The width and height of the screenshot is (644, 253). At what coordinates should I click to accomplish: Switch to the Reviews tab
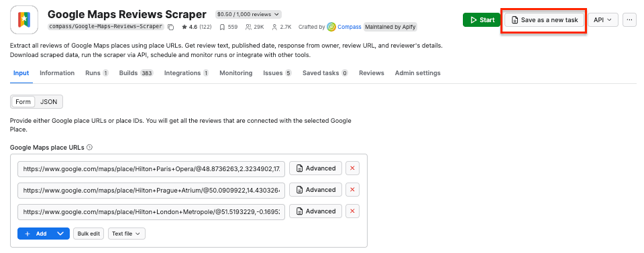[372, 73]
